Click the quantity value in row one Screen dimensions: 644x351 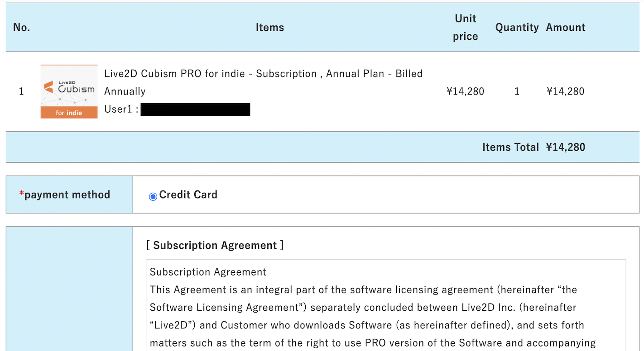(x=517, y=91)
